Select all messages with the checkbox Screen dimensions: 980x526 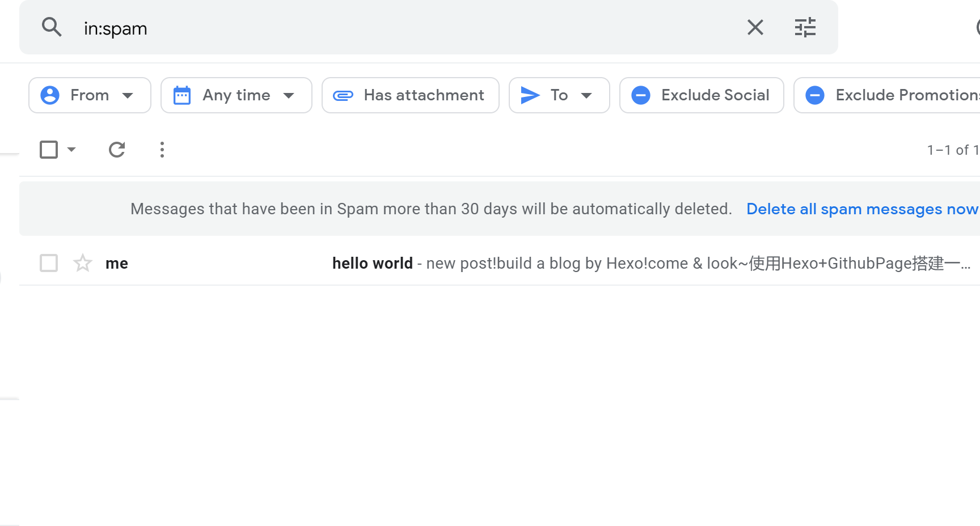pyautogui.click(x=49, y=149)
